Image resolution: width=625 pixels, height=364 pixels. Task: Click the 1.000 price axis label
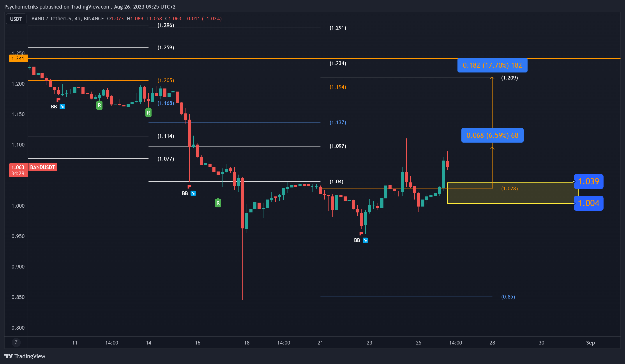pos(18,206)
